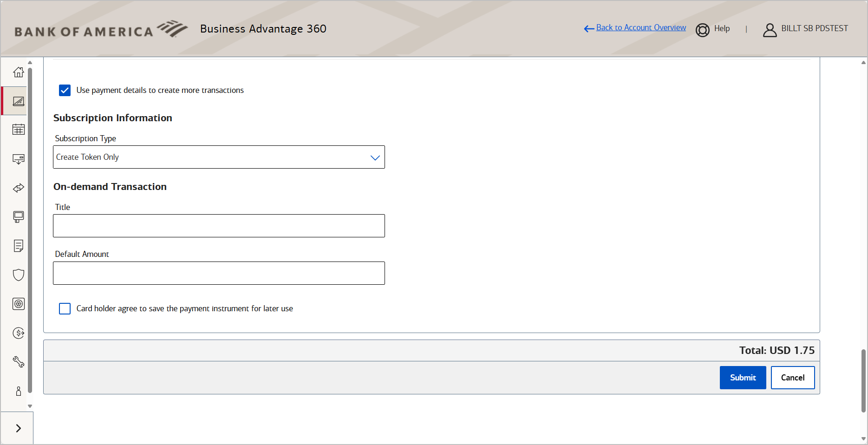Click the dollar payment arrow icon in sidebar
Viewport: 868px width, 445px height.
point(19,333)
